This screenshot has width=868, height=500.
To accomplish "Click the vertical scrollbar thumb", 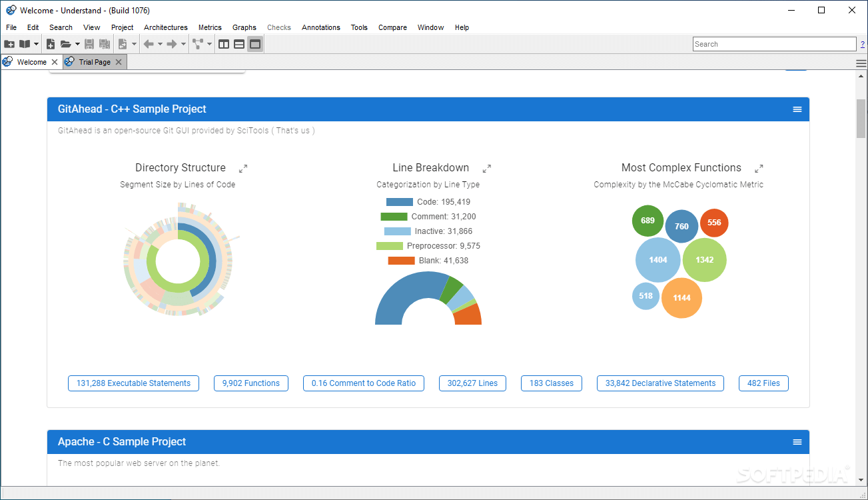I will (x=861, y=119).
